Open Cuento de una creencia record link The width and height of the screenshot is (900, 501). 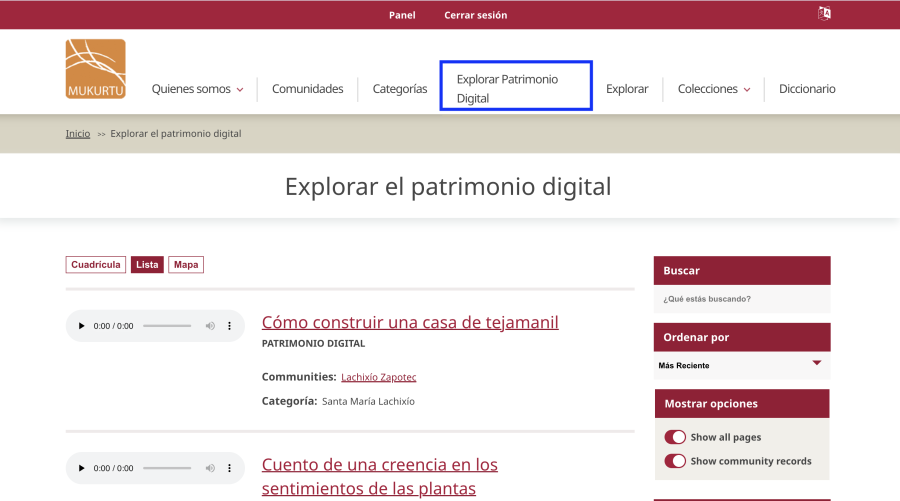coord(379,476)
